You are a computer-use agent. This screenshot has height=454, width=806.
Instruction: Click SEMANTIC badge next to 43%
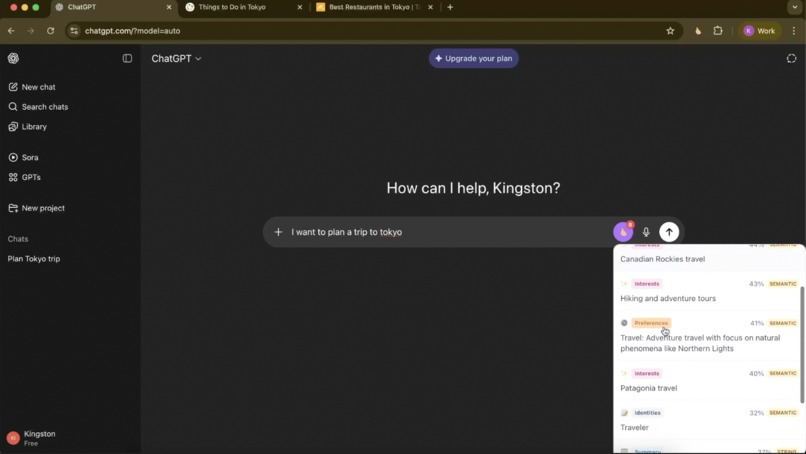pos(783,284)
